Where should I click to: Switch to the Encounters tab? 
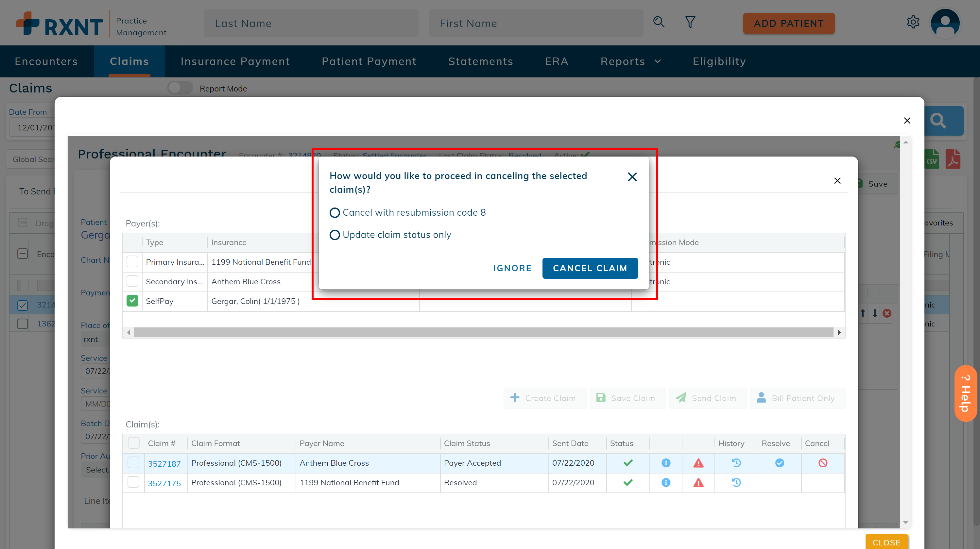pos(46,61)
